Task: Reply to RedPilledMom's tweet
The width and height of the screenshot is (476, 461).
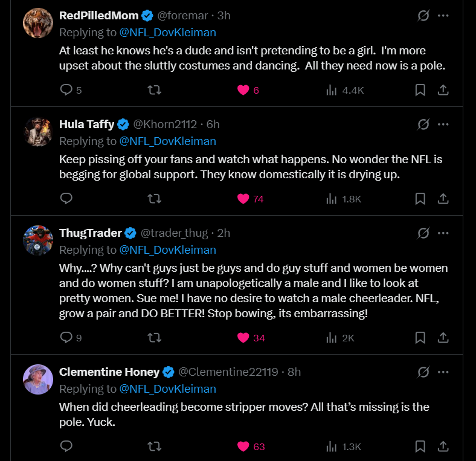Action: point(67,90)
